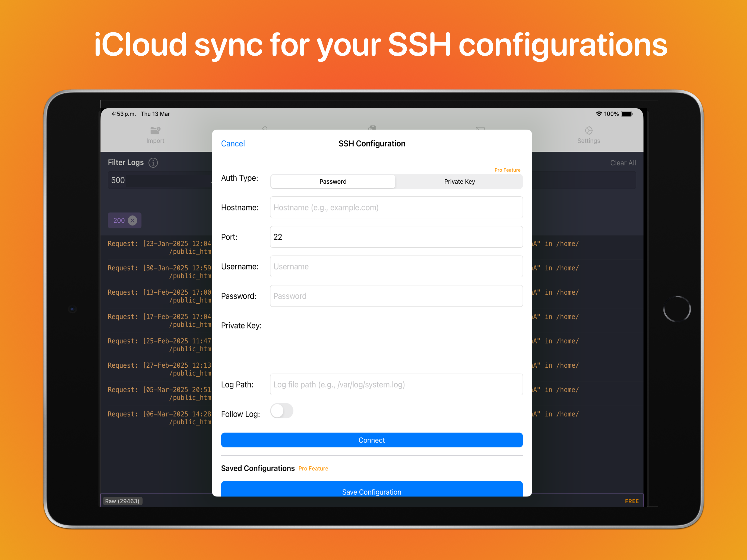Remove the 200 filter tag
Image resolution: width=747 pixels, height=560 pixels.
coord(133,220)
